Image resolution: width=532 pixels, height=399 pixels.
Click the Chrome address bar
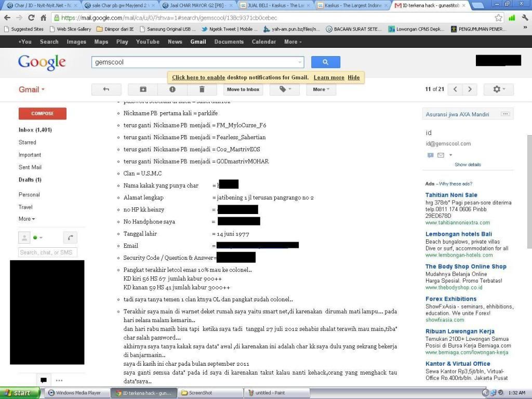272,18
